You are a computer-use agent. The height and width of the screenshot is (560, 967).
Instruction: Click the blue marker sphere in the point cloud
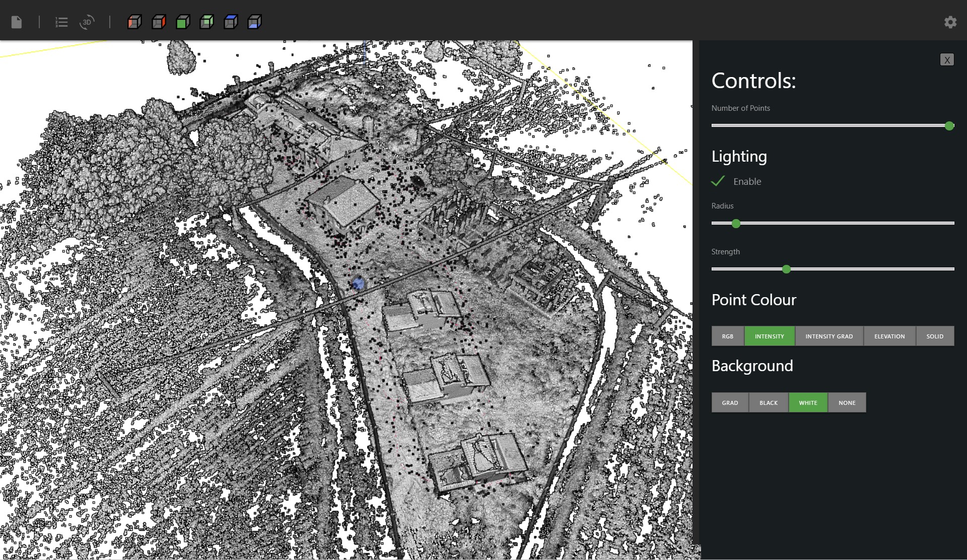(358, 284)
